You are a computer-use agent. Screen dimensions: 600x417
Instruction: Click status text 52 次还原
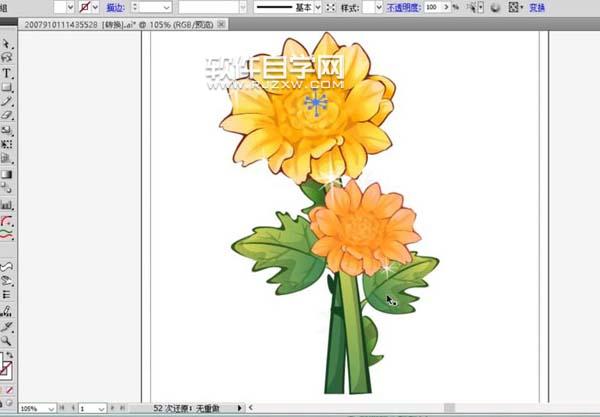pyautogui.click(x=171, y=408)
